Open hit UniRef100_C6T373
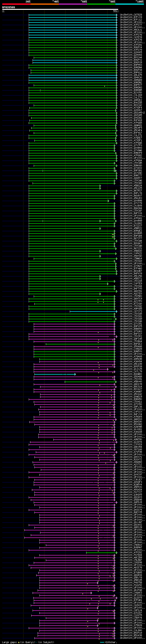This screenshot has height=644, width=146. (131, 311)
